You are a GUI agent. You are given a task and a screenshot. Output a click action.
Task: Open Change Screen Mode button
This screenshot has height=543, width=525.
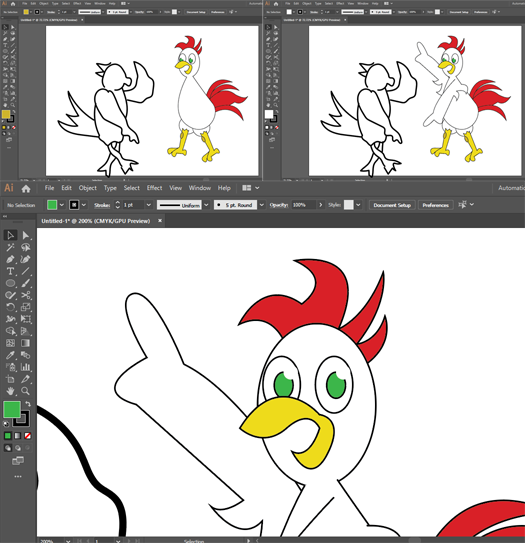click(x=18, y=461)
